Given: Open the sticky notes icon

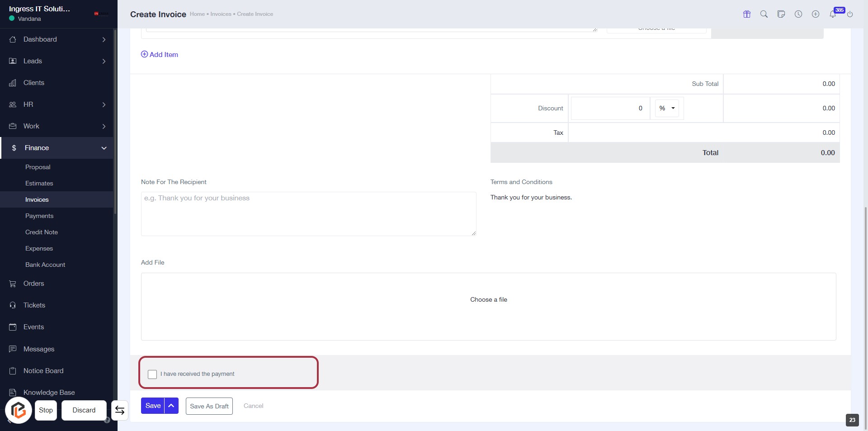Looking at the screenshot, I should [x=781, y=14].
